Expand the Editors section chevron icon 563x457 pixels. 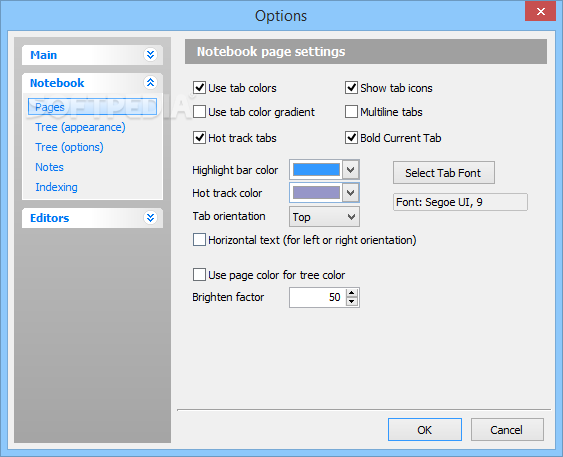point(150,218)
